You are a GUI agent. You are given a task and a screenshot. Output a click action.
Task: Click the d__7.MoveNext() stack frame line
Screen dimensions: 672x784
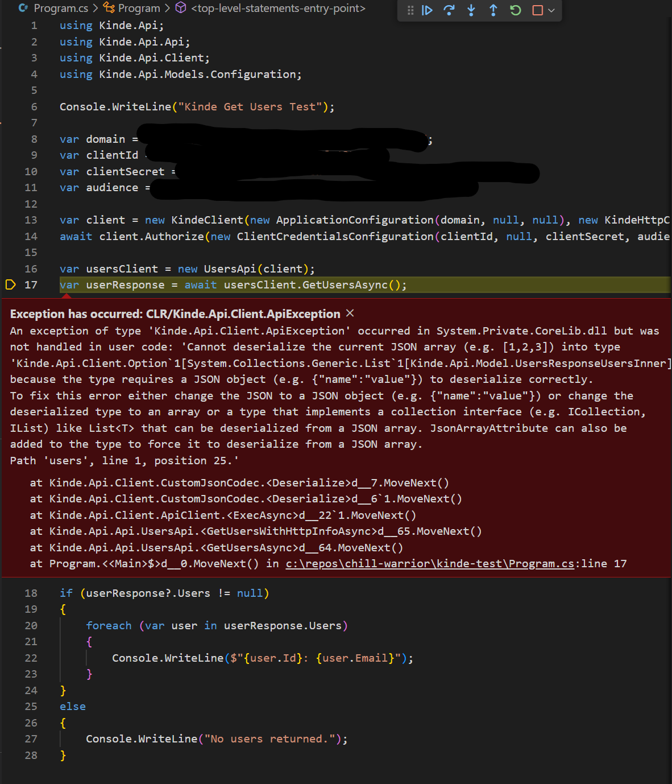click(239, 483)
